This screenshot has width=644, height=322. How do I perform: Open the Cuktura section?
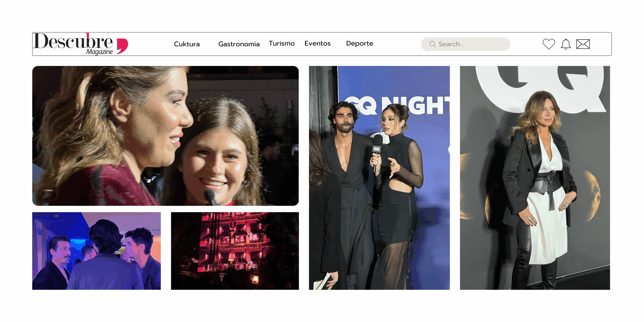(x=187, y=44)
